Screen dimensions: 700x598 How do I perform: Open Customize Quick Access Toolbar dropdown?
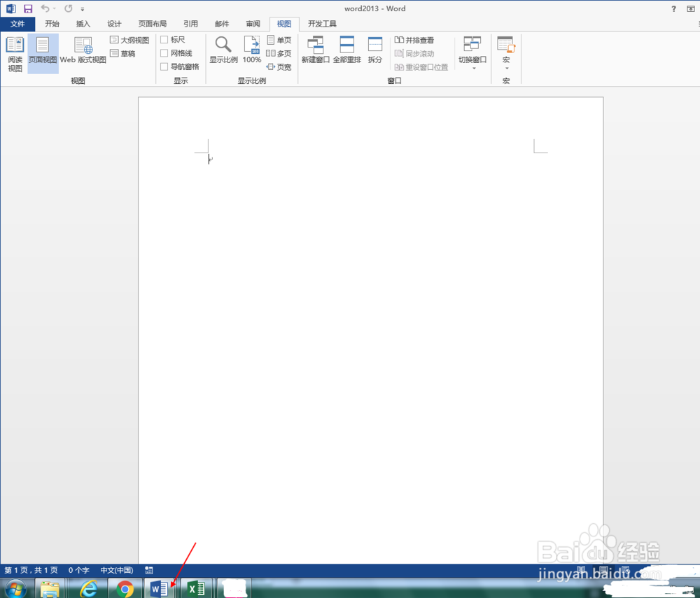click(x=83, y=9)
